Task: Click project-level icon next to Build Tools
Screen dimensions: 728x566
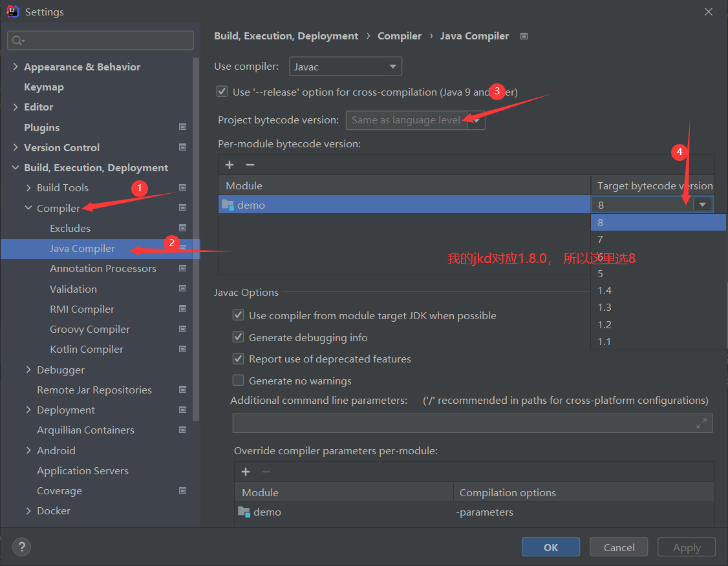Action: click(x=182, y=187)
